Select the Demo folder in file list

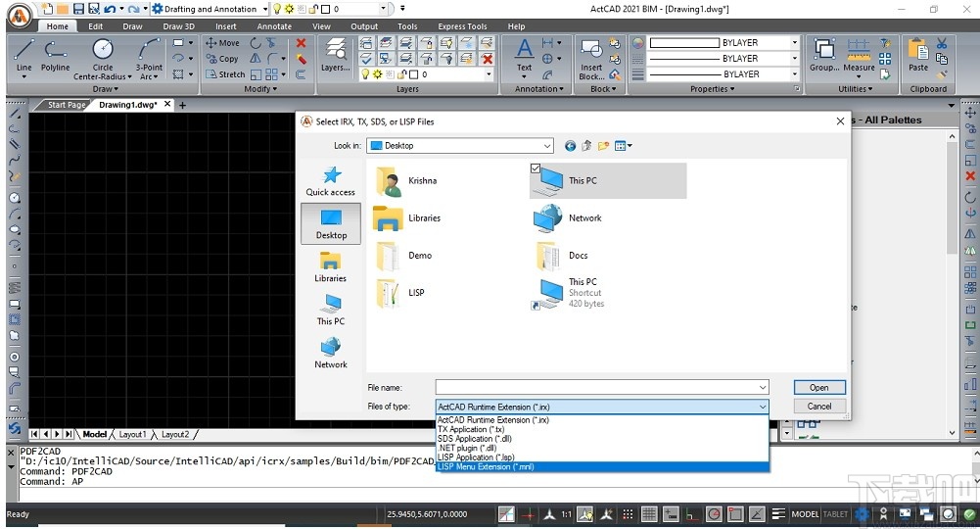pyautogui.click(x=403, y=255)
